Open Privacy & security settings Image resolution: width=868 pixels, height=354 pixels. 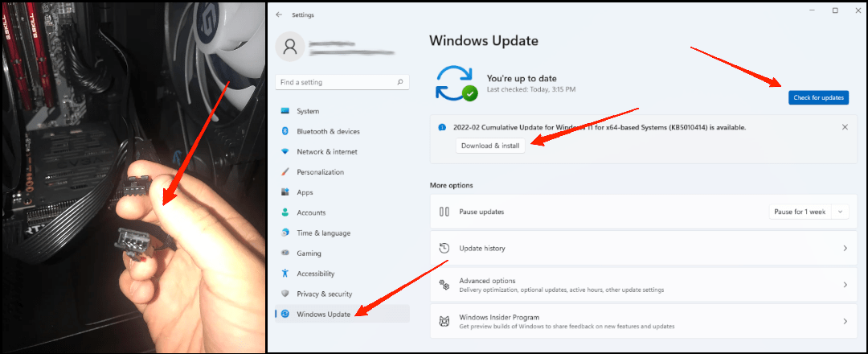[x=342, y=294]
